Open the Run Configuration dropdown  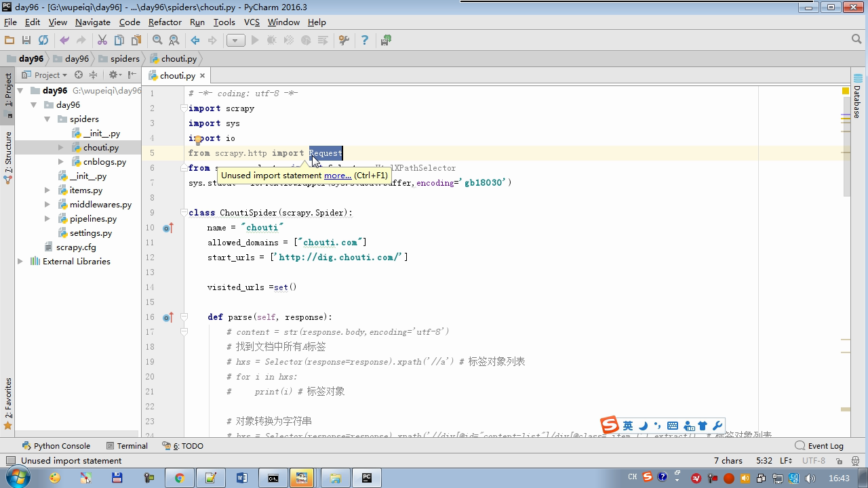pos(235,41)
